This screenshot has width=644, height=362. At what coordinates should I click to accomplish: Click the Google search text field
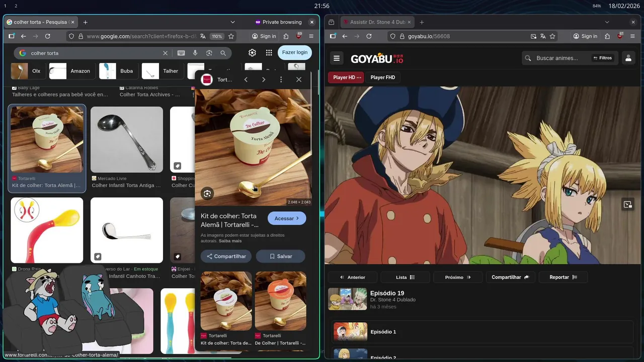pyautogui.click(x=95, y=53)
